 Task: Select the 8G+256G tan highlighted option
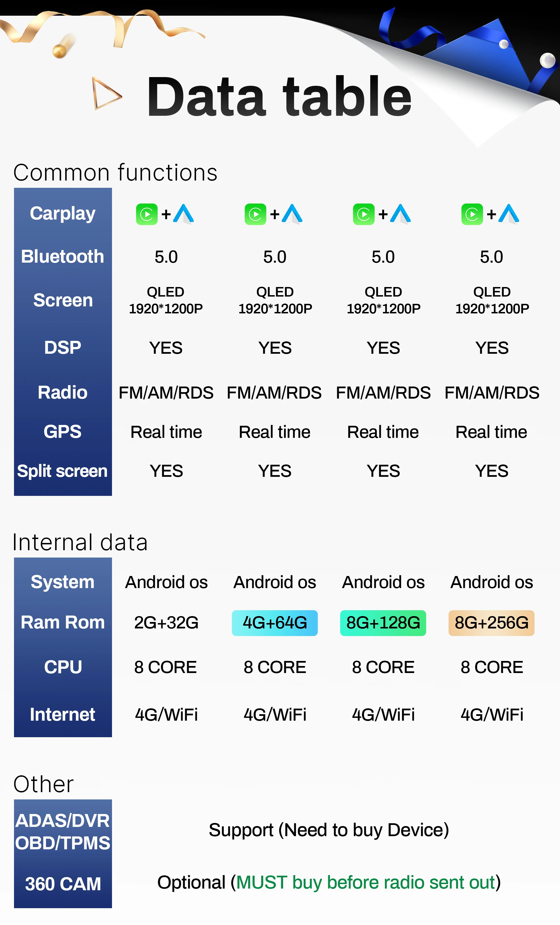491,623
